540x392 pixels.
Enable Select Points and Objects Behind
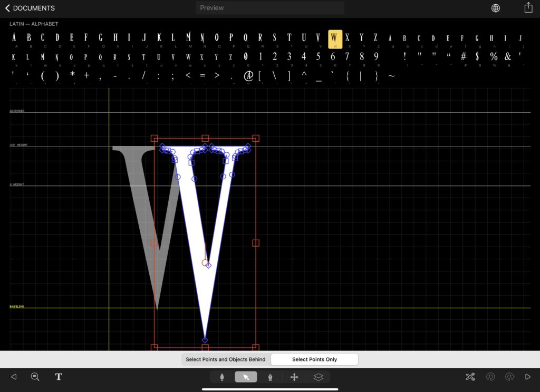(225, 359)
